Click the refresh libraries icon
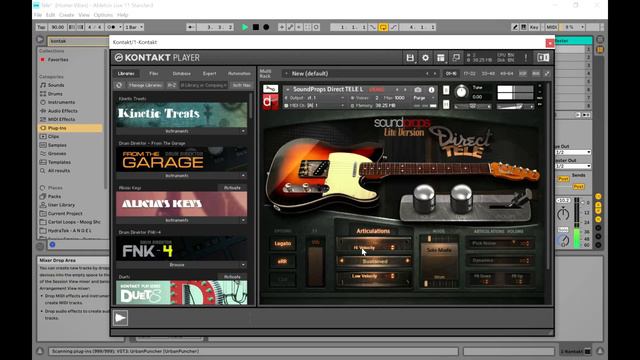This screenshot has width=640, height=360. pyautogui.click(x=119, y=85)
